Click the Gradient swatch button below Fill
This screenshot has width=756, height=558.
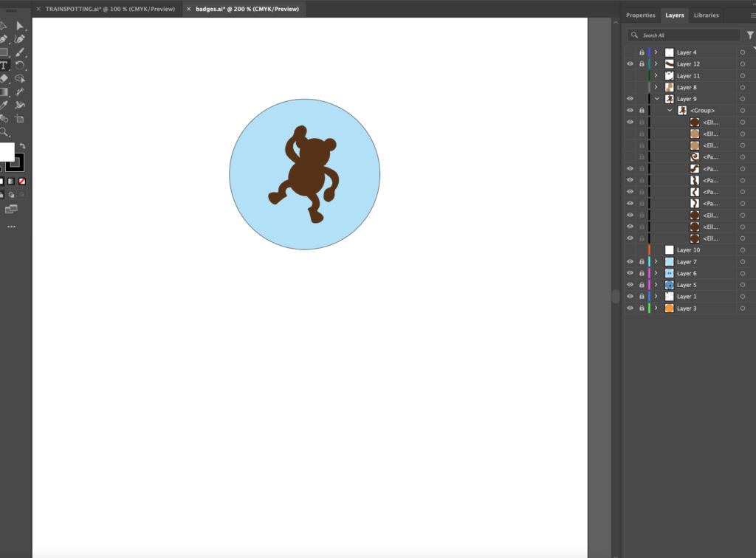pos(11,181)
